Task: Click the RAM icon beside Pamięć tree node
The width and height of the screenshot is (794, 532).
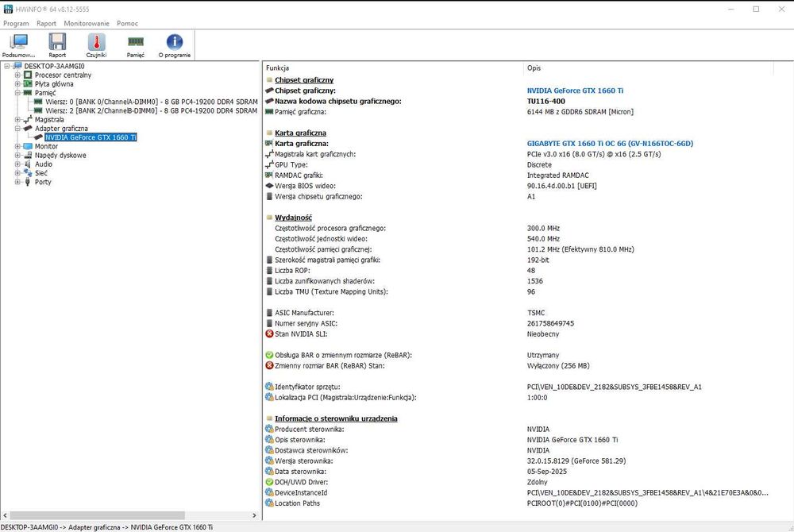Action: pyautogui.click(x=27, y=93)
